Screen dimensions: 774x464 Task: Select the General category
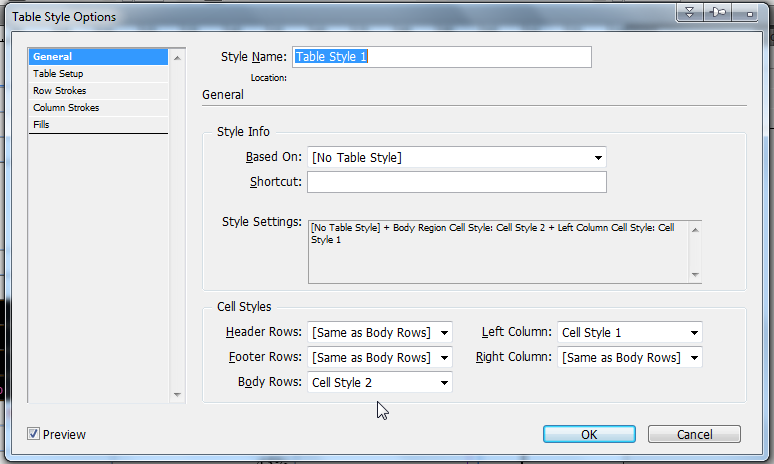[52, 57]
